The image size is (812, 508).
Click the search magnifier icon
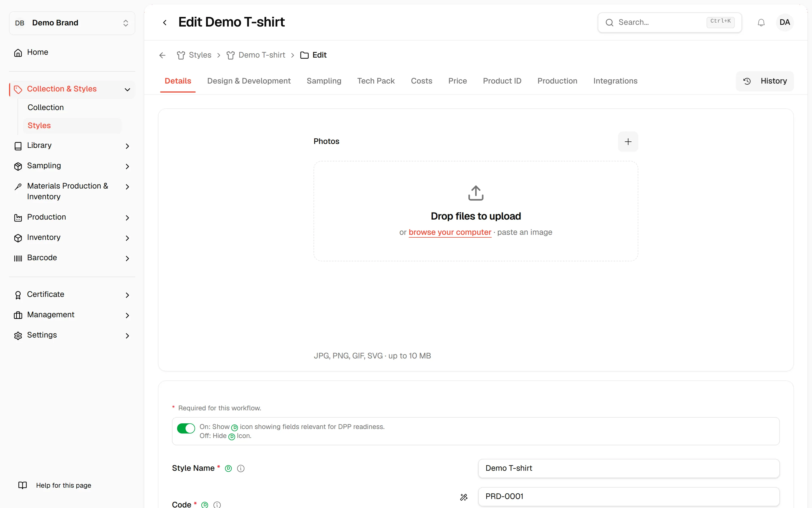609,23
